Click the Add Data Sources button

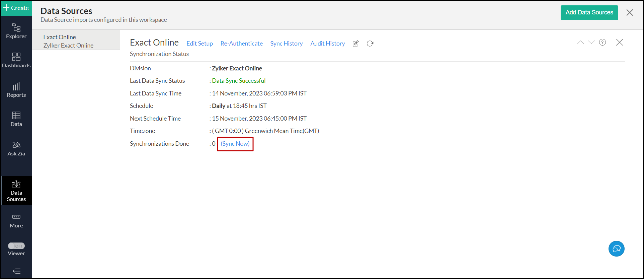pyautogui.click(x=589, y=13)
